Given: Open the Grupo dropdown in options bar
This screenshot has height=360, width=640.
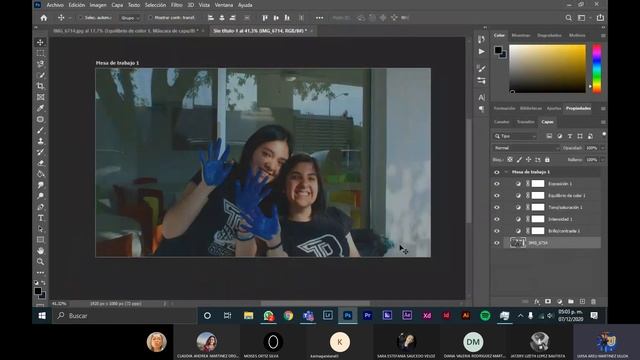Looking at the screenshot, I should pyautogui.click(x=130, y=18).
